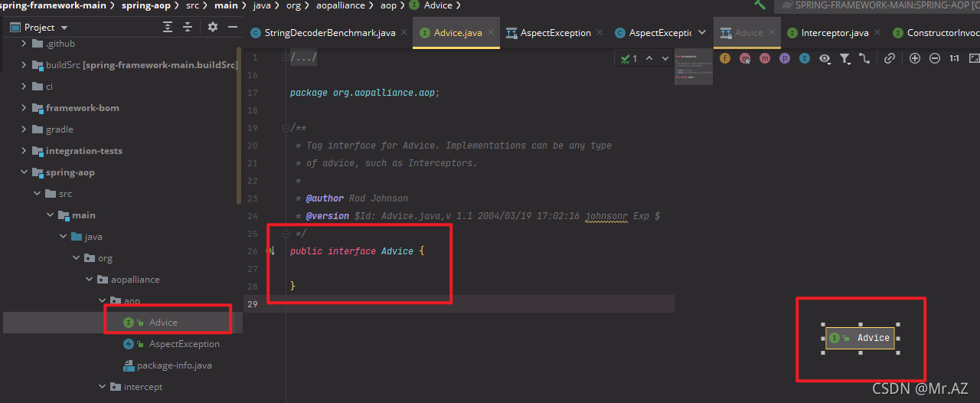The height and width of the screenshot is (403, 980).
Task: Open Project view selector dropdown
Action: tap(38, 27)
